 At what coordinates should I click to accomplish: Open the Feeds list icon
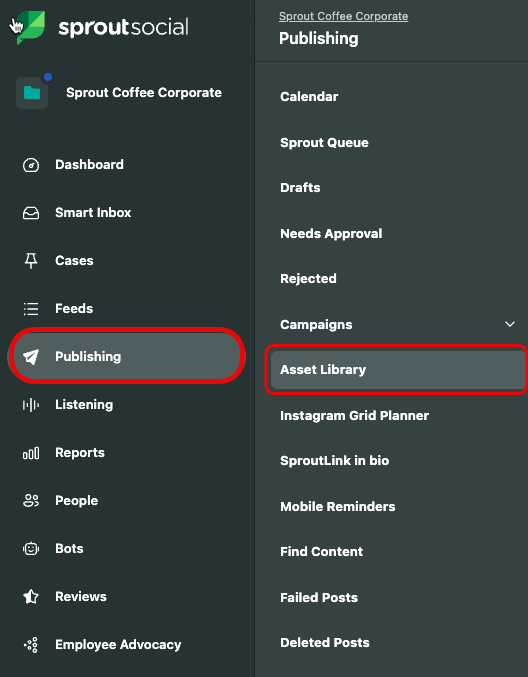click(x=31, y=309)
